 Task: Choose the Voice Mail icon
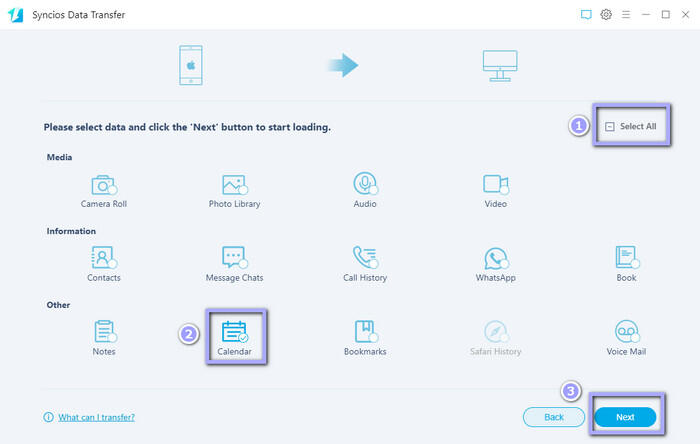(626, 332)
